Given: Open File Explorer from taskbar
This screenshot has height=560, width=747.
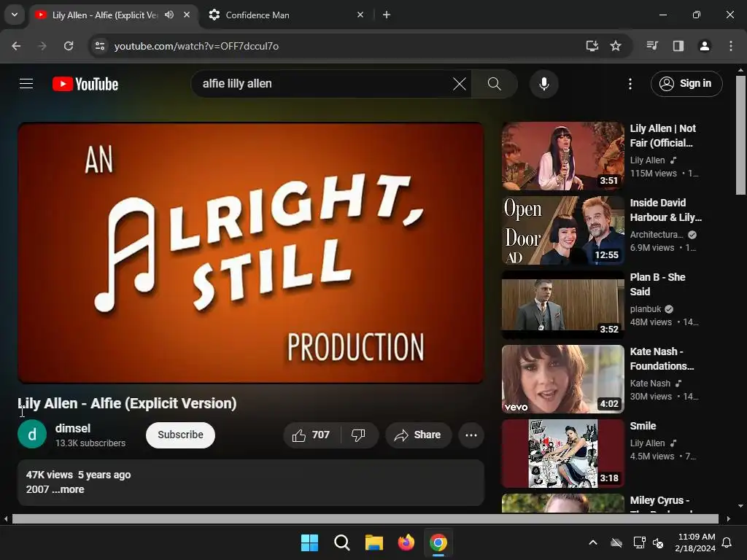Looking at the screenshot, I should (374, 542).
